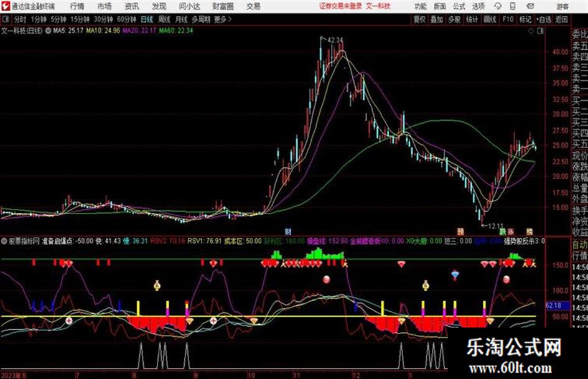Open the 功能 menu
The height and width of the screenshot is (379, 588).
[x=421, y=6]
